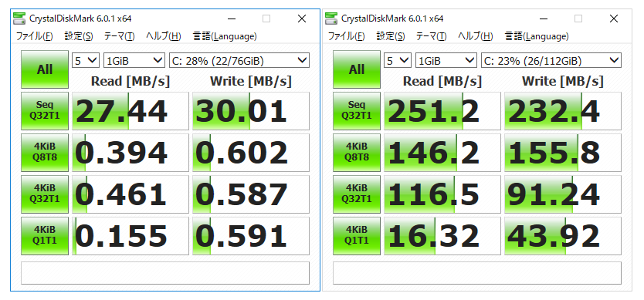
Task: Open 言語(Language) menu in left window
Action: 225,36
